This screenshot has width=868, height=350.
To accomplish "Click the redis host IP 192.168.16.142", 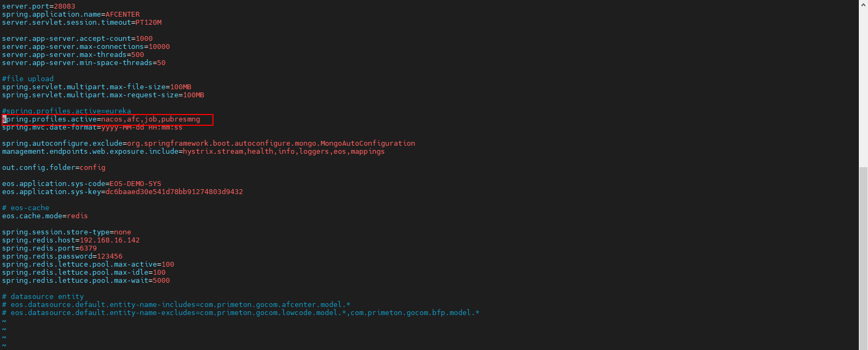I will 110,240.
